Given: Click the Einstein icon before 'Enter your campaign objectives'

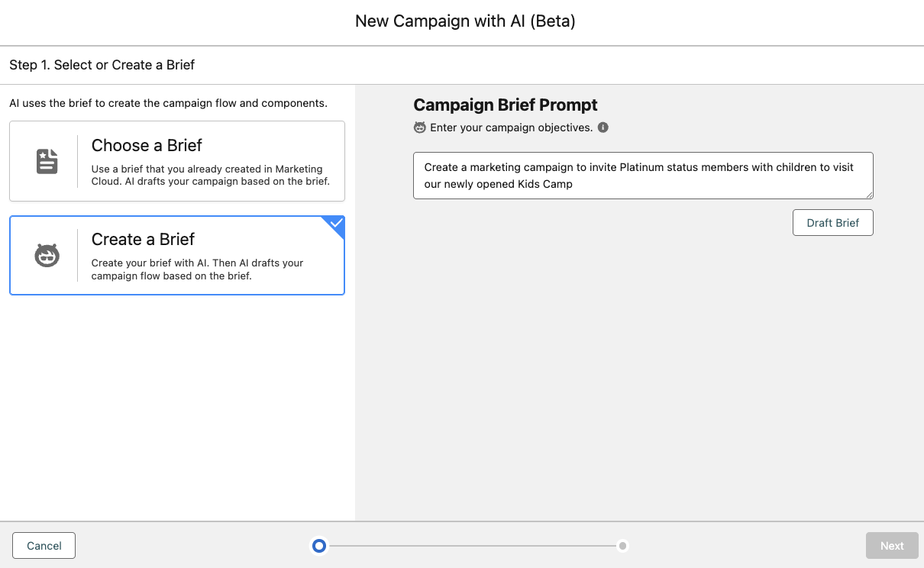Looking at the screenshot, I should pos(420,127).
